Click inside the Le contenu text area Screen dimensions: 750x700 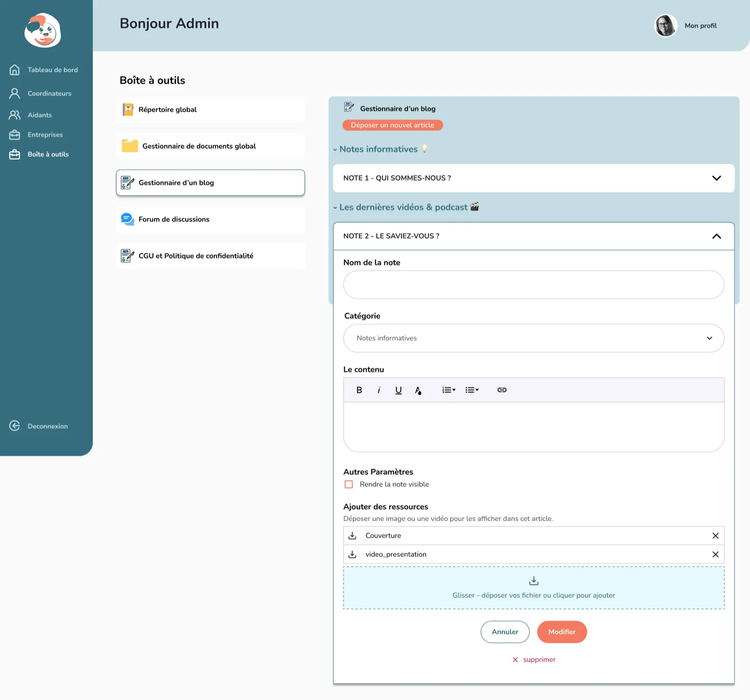click(x=534, y=427)
